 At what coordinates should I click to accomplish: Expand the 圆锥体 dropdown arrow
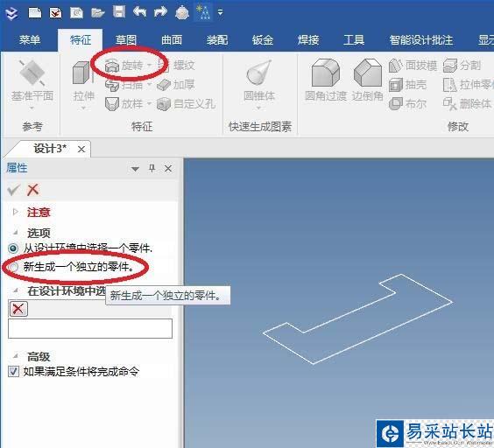tap(259, 108)
